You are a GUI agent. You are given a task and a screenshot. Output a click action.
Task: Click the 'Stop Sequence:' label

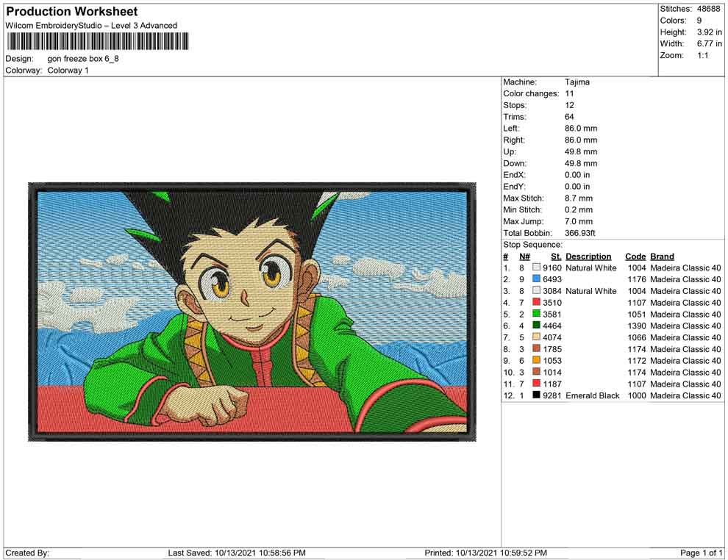532,245
